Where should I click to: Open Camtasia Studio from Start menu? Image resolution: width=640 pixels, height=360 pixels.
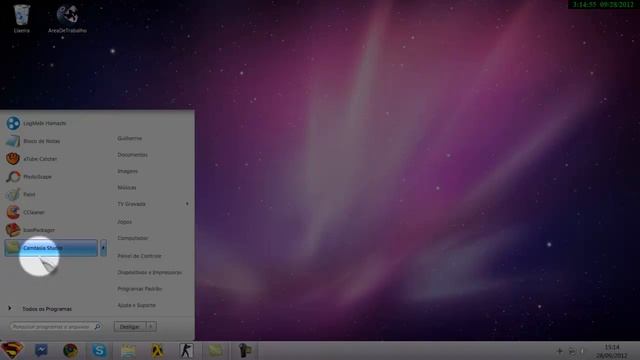click(51, 248)
